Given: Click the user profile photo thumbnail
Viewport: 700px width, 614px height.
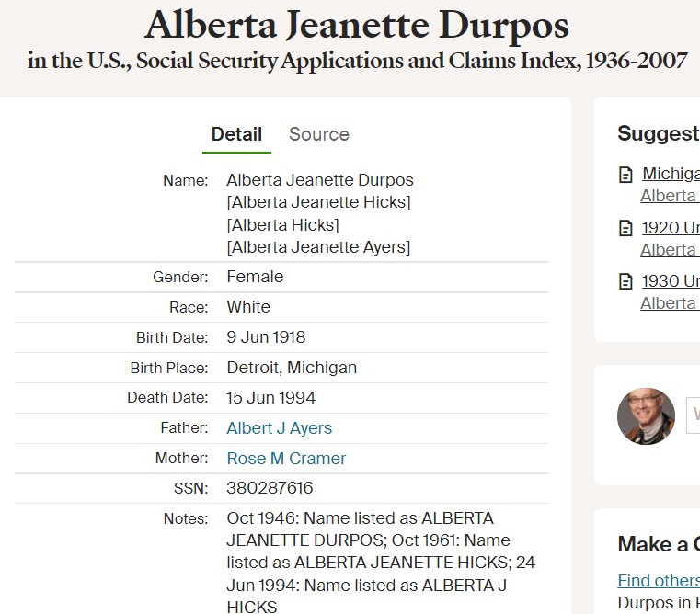Looking at the screenshot, I should tap(646, 416).
